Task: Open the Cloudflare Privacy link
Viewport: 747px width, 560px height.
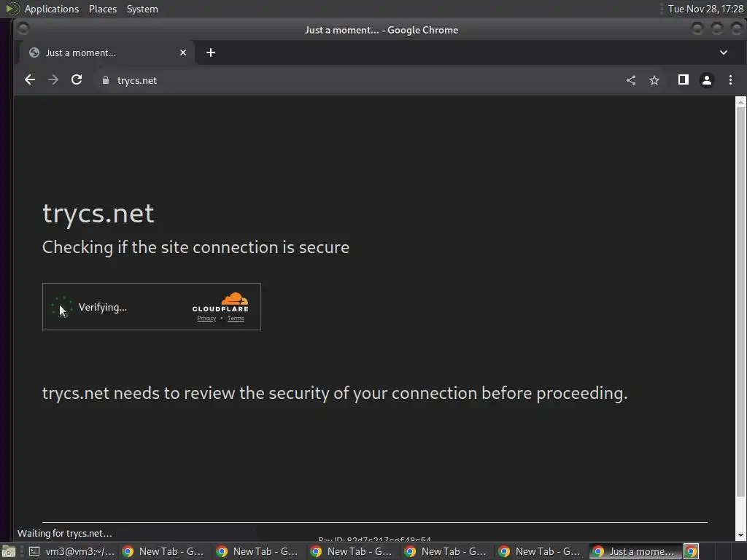Action: click(206, 318)
